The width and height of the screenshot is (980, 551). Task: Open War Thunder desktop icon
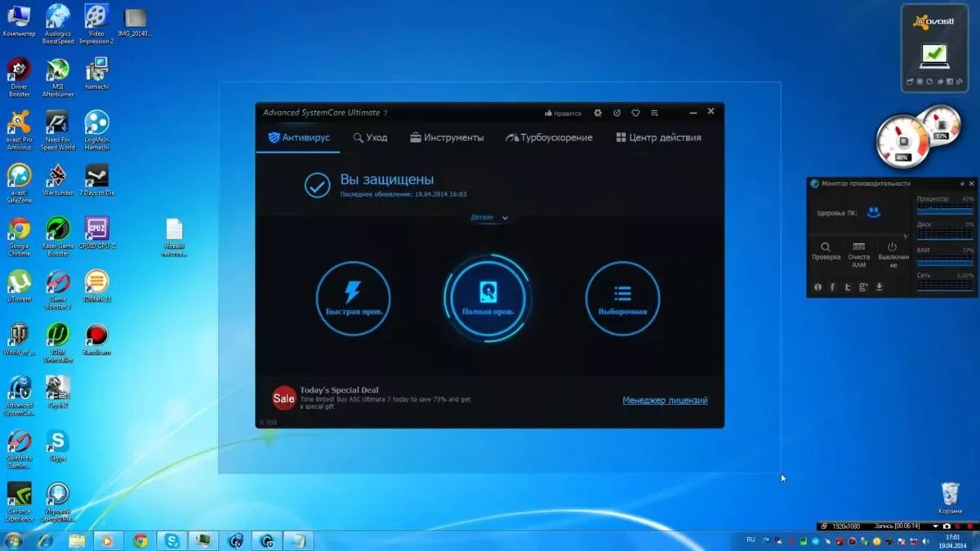point(58,179)
